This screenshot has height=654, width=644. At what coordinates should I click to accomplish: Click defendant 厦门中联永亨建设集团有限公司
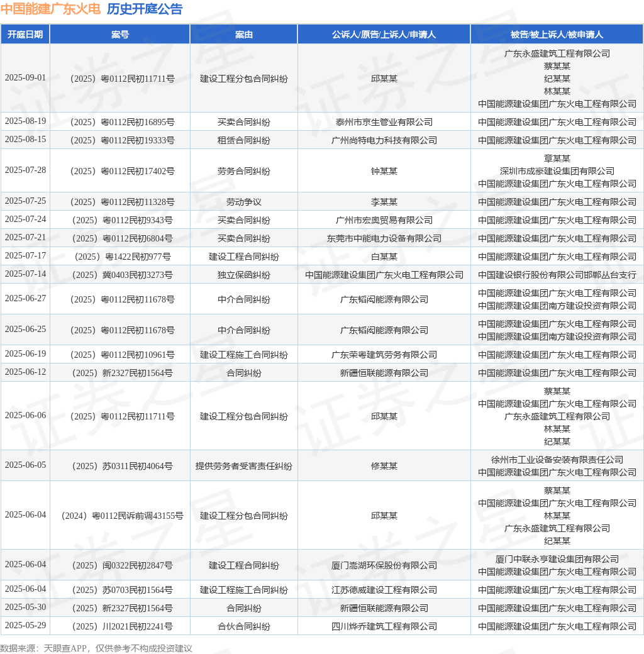click(557, 559)
